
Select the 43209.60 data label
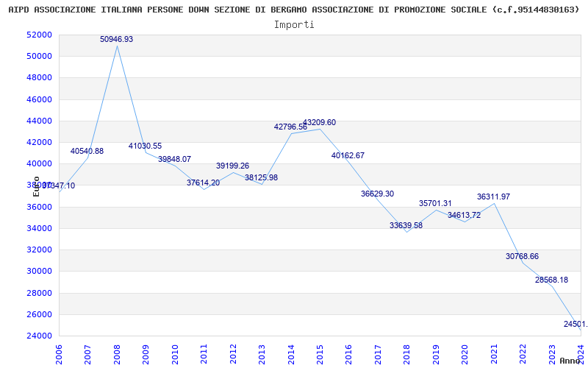point(320,122)
